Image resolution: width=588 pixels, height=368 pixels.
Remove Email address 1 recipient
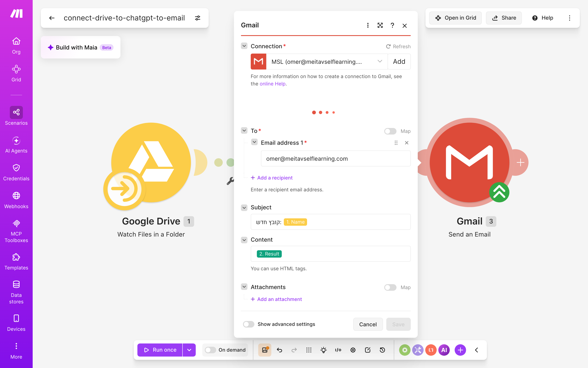click(406, 143)
